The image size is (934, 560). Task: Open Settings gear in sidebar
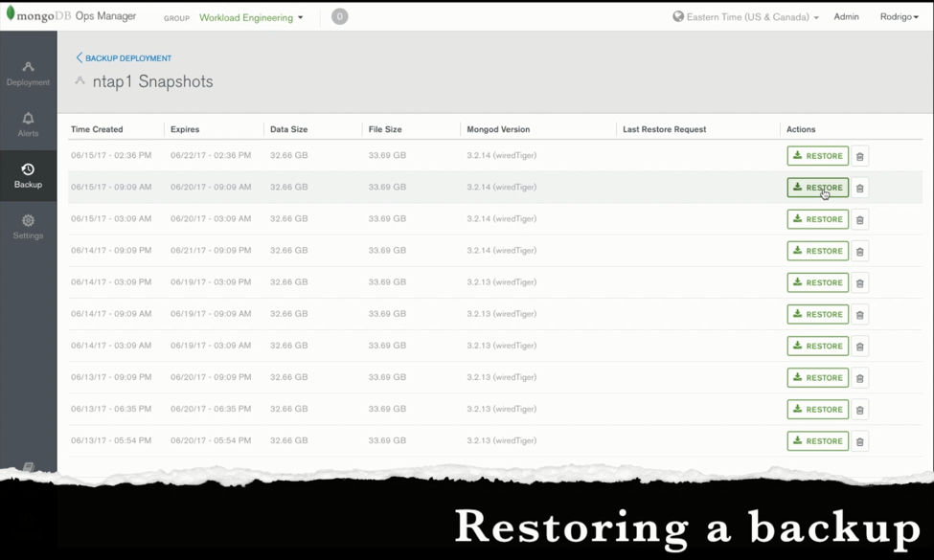(x=28, y=227)
